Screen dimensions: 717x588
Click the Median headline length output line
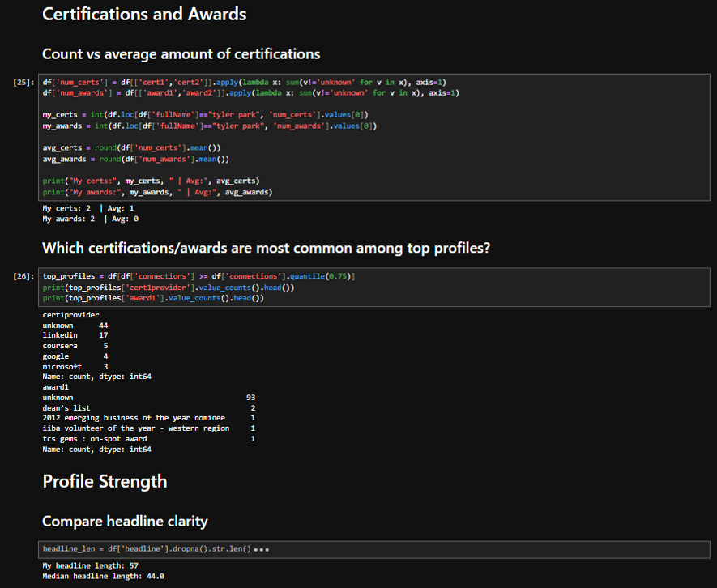[x=103, y=576]
